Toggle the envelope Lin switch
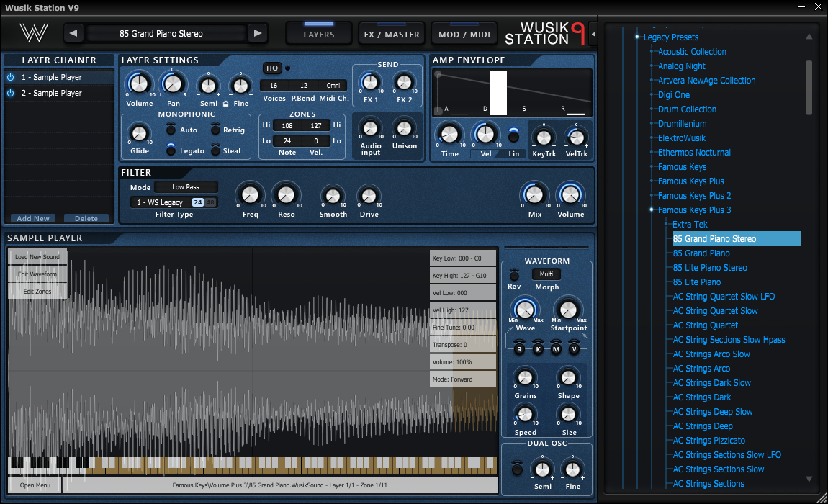This screenshot has height=504, width=828. point(513,136)
